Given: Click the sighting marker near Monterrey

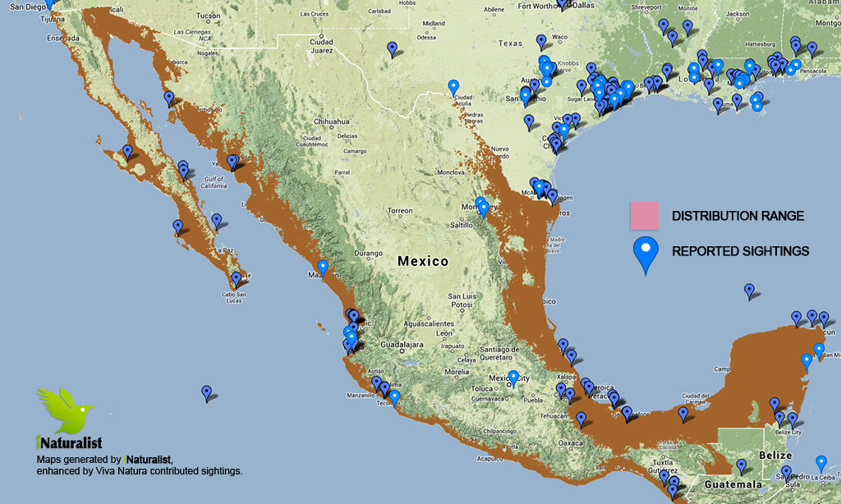Looking at the screenshot, I should (x=483, y=208).
